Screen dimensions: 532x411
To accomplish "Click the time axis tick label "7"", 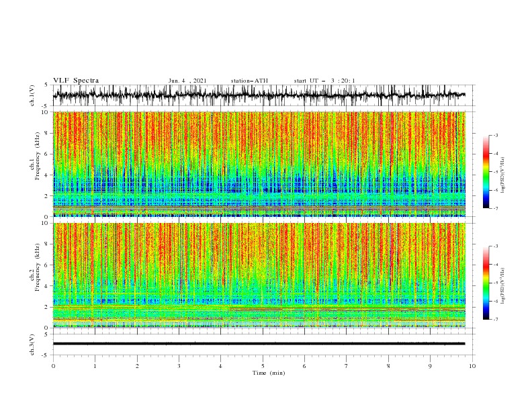I will [347, 366].
